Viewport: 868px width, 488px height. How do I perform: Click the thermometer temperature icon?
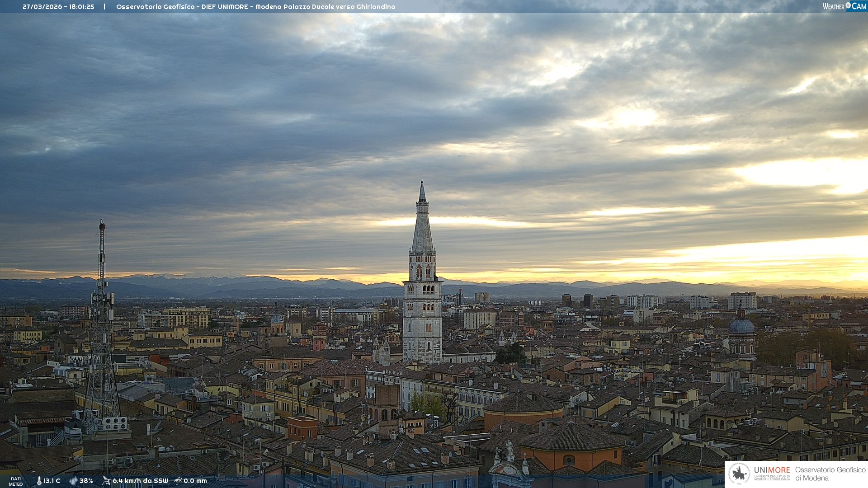point(39,481)
